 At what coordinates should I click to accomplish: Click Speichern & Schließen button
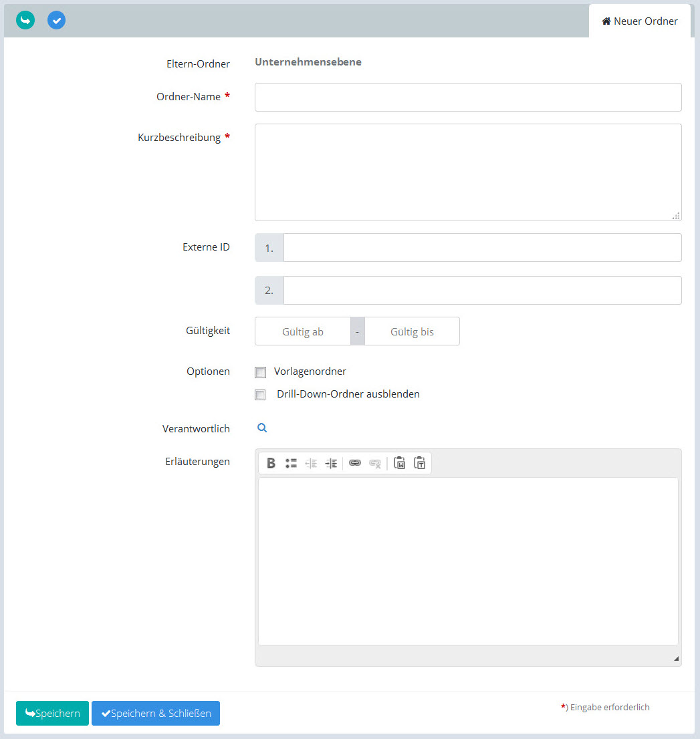click(156, 713)
